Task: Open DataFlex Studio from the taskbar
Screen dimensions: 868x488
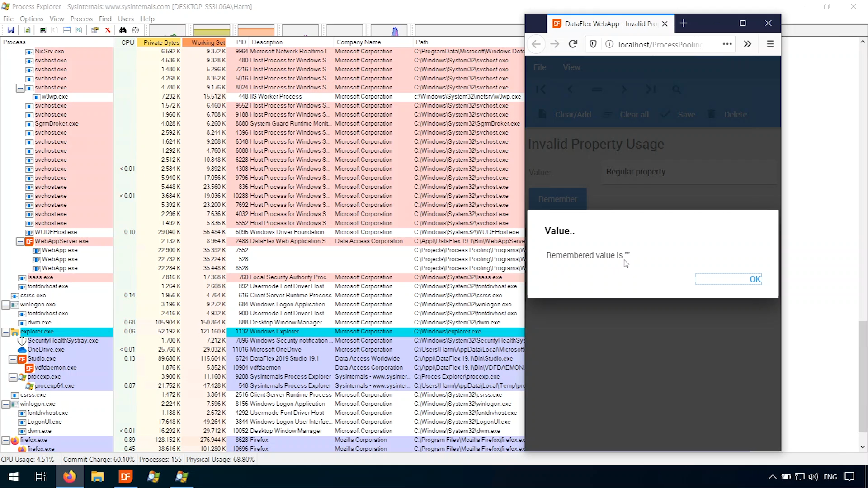Action: [125, 477]
